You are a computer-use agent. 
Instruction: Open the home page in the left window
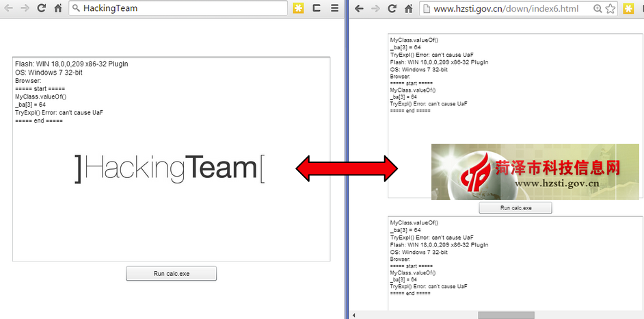pyautogui.click(x=58, y=8)
